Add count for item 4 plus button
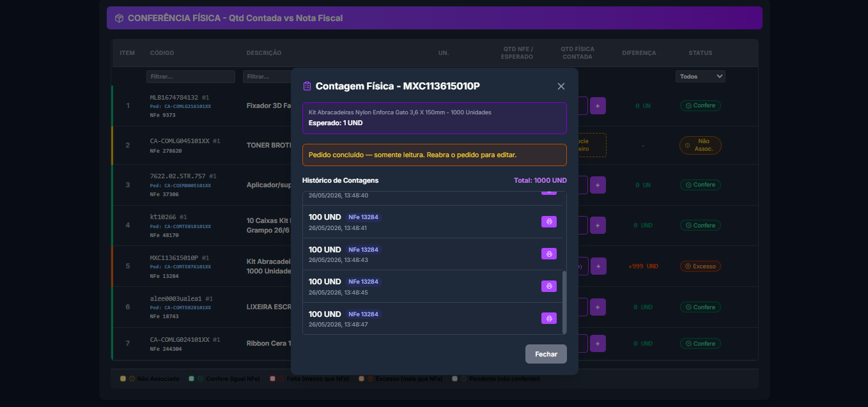This screenshot has height=407, width=868. tap(598, 225)
